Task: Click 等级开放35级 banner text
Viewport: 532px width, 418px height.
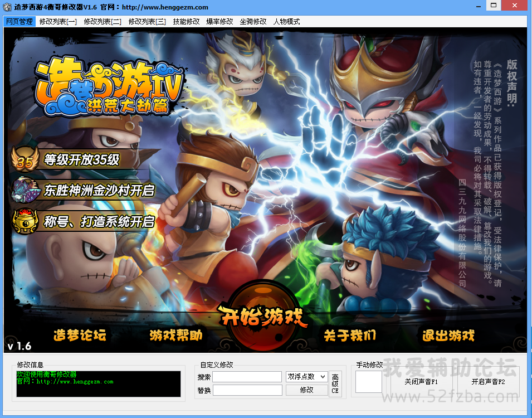Action: [81, 159]
